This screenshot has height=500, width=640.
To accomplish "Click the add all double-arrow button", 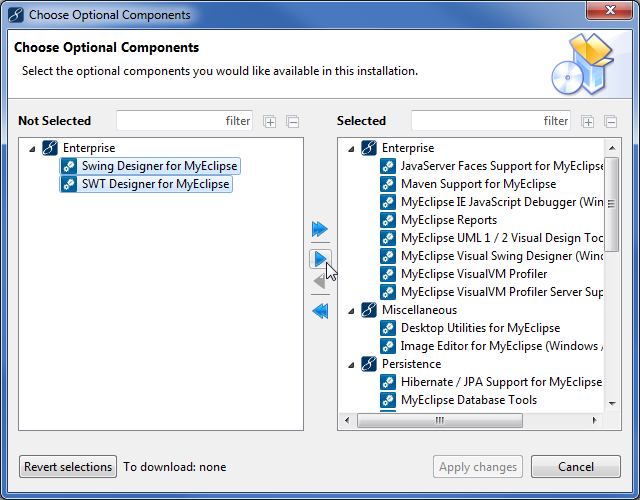I will 320,229.
